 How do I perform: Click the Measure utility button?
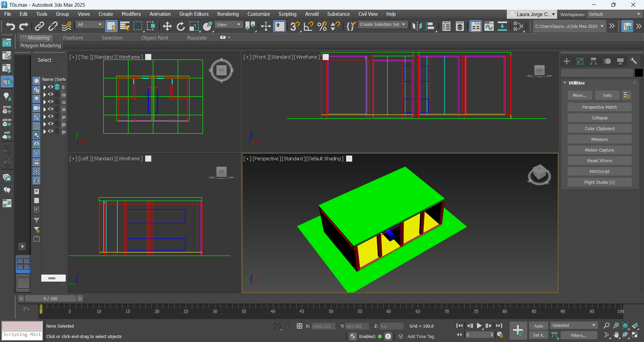coord(599,139)
